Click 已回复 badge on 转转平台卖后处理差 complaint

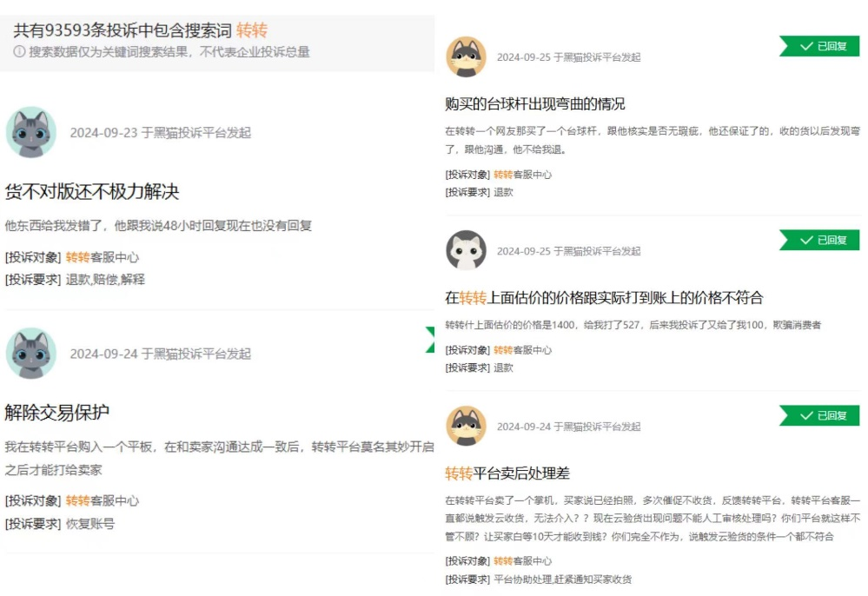[819, 415]
